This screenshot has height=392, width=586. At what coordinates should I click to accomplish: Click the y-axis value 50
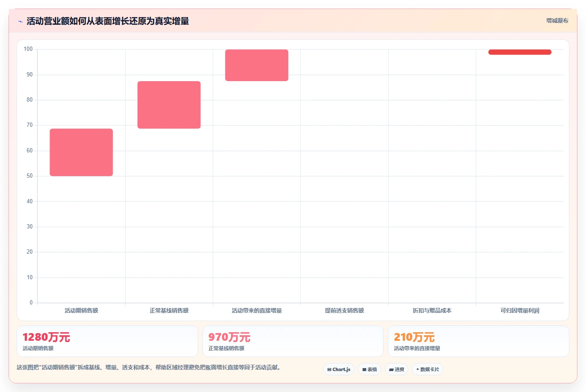29,176
